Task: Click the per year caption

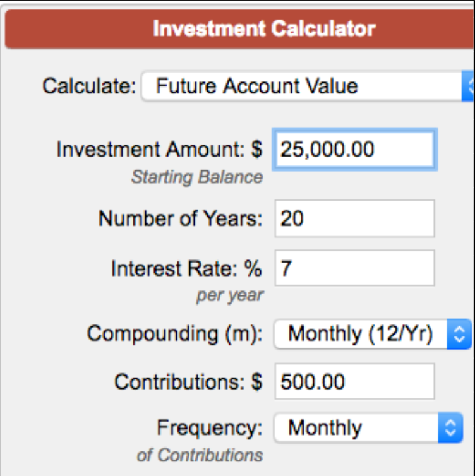Action: tap(230, 295)
